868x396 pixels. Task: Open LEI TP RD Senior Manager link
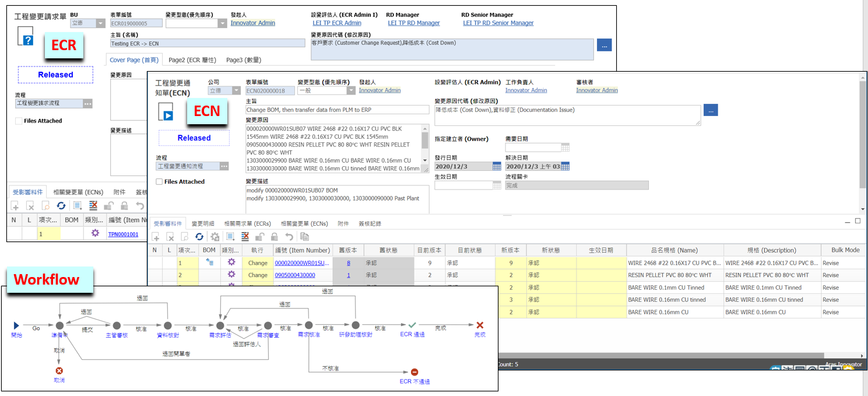coord(498,23)
